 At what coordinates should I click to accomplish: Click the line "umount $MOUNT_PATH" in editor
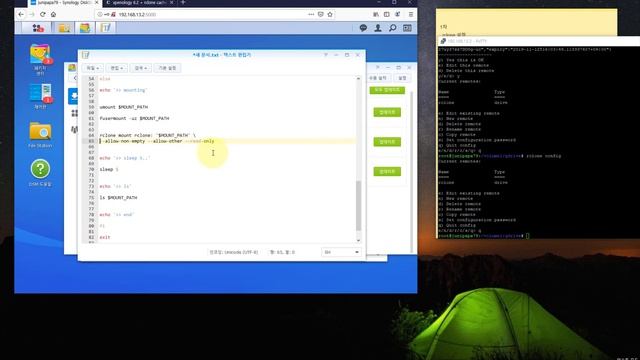pyautogui.click(x=124, y=107)
